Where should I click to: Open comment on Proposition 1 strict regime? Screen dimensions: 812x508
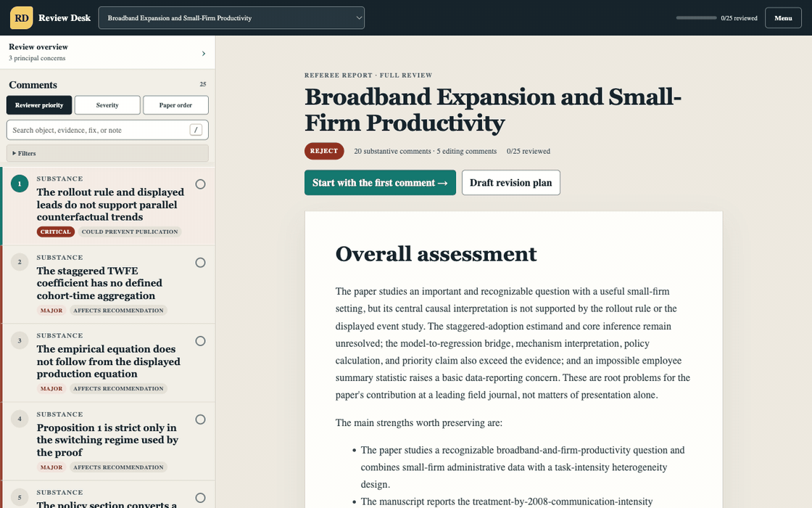pyautogui.click(x=107, y=440)
